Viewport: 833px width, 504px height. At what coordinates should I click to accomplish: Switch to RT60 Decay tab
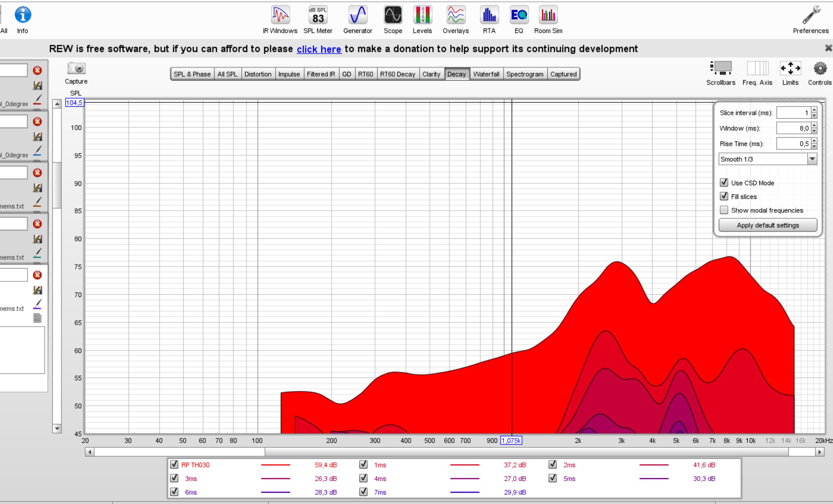397,74
